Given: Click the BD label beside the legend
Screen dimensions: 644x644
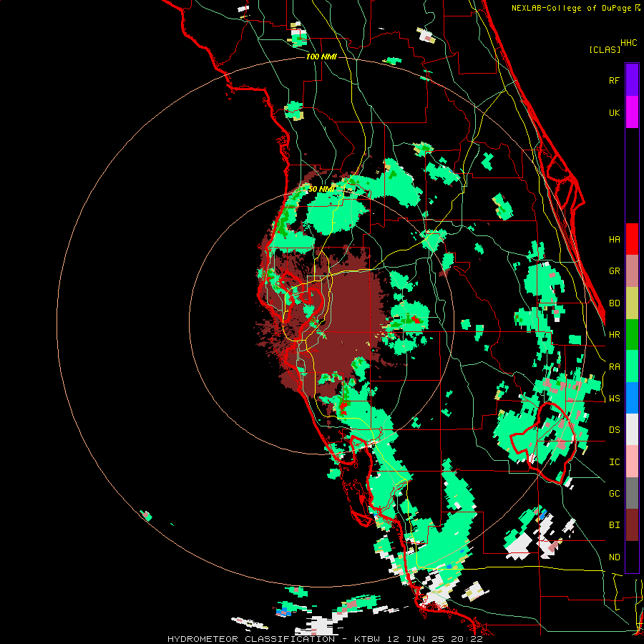Looking at the screenshot, I should [614, 303].
